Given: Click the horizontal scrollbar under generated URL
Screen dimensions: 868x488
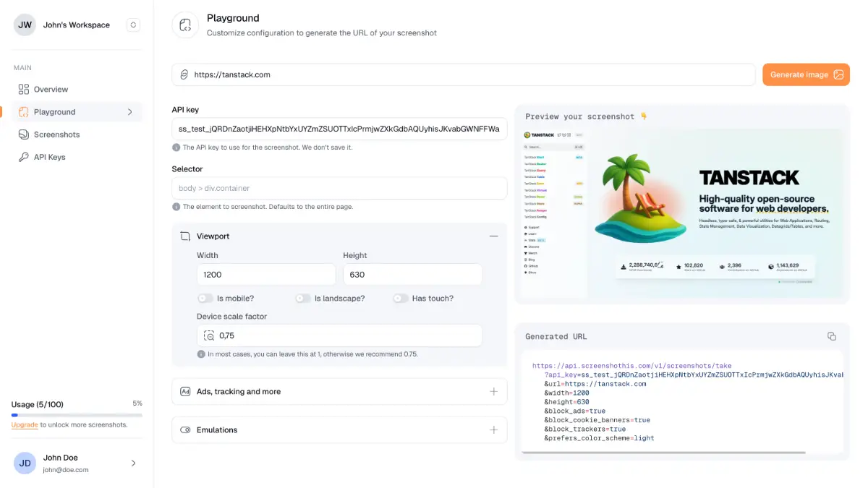Looking at the screenshot, I should point(663,453).
